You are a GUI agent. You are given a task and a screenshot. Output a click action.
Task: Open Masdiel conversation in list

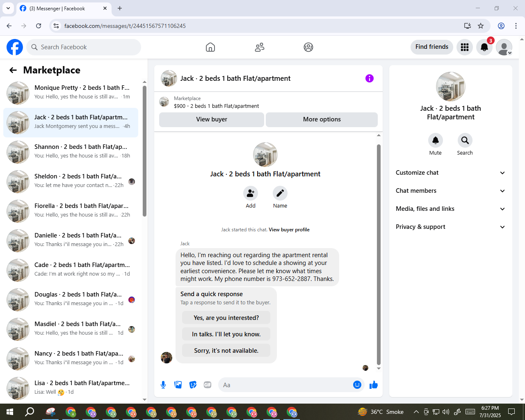click(x=71, y=329)
